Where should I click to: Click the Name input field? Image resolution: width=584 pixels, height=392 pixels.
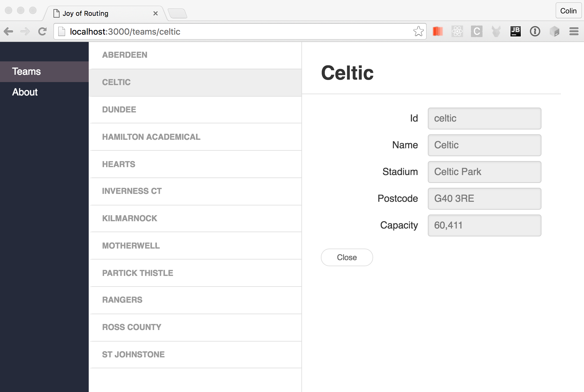pos(484,145)
